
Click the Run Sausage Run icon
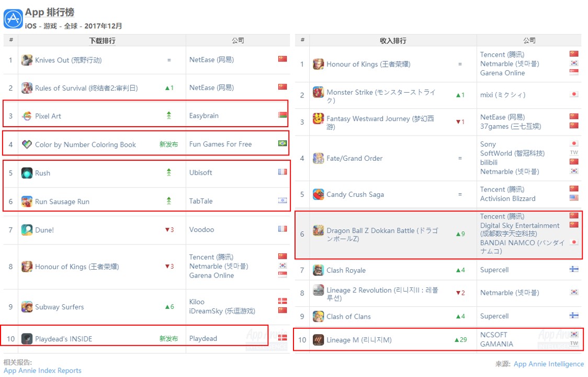click(x=27, y=202)
